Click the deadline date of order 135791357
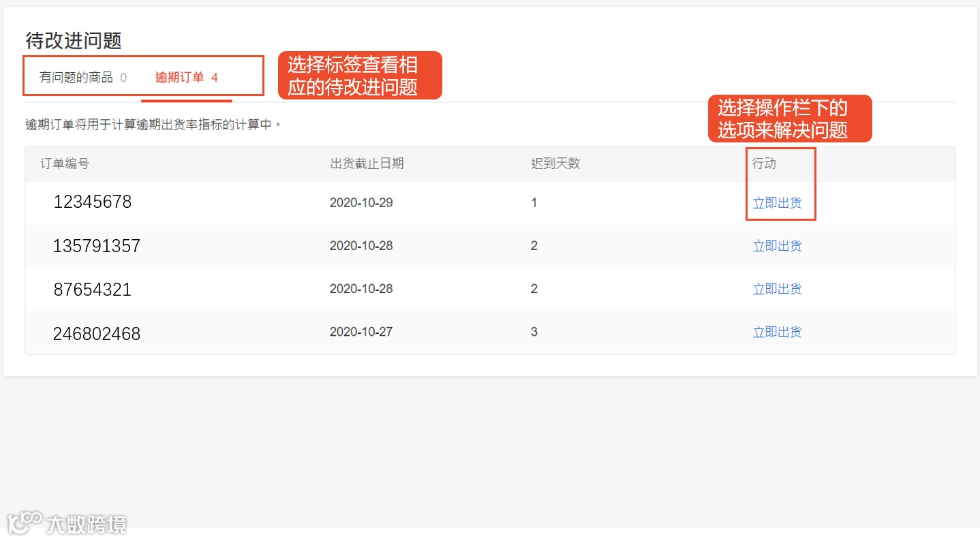980x541 pixels. tap(361, 246)
